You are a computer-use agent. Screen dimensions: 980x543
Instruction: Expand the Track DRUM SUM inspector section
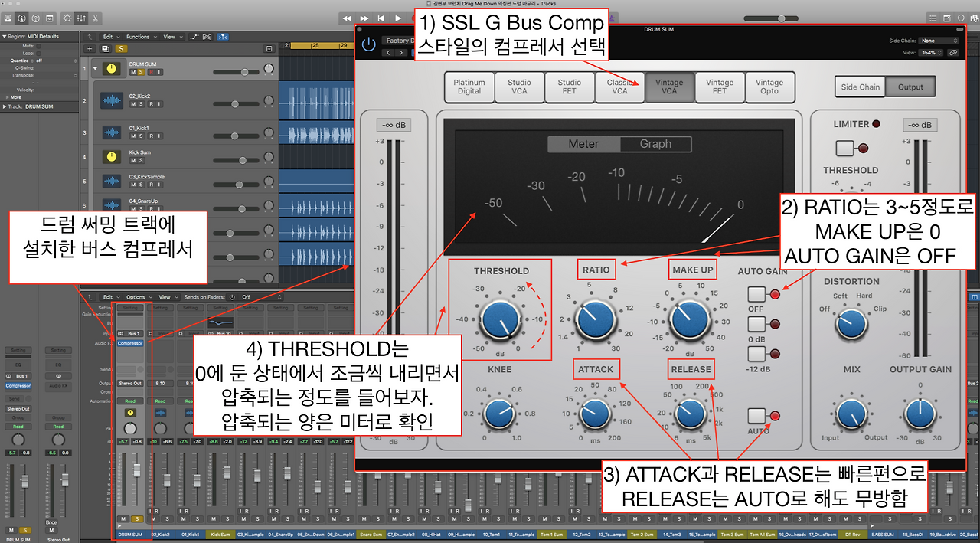coord(4,106)
